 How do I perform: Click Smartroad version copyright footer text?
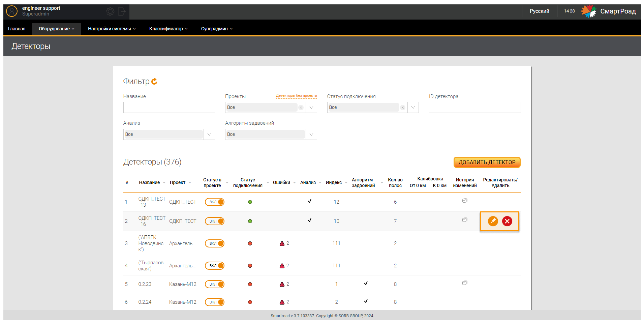[322, 316]
